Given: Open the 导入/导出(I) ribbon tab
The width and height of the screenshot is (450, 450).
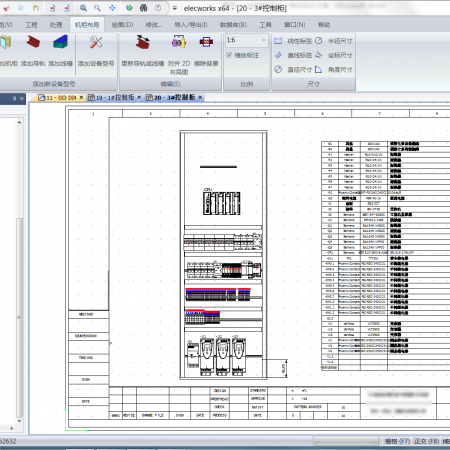Looking at the screenshot, I should coord(191,25).
